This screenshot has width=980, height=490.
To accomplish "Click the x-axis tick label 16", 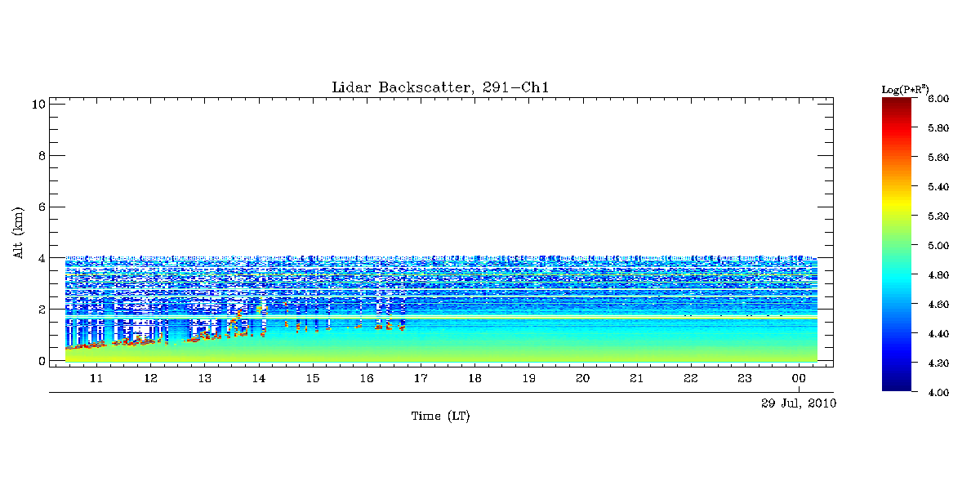I will point(367,379).
